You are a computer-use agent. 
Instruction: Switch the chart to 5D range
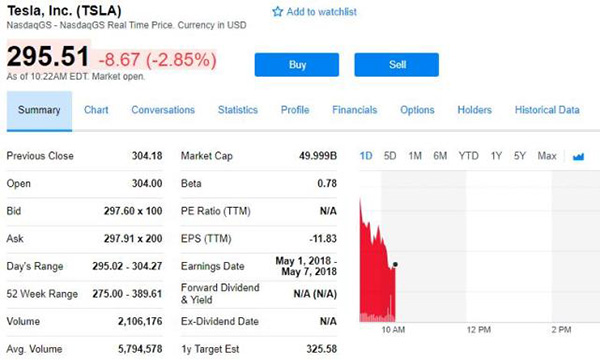390,156
